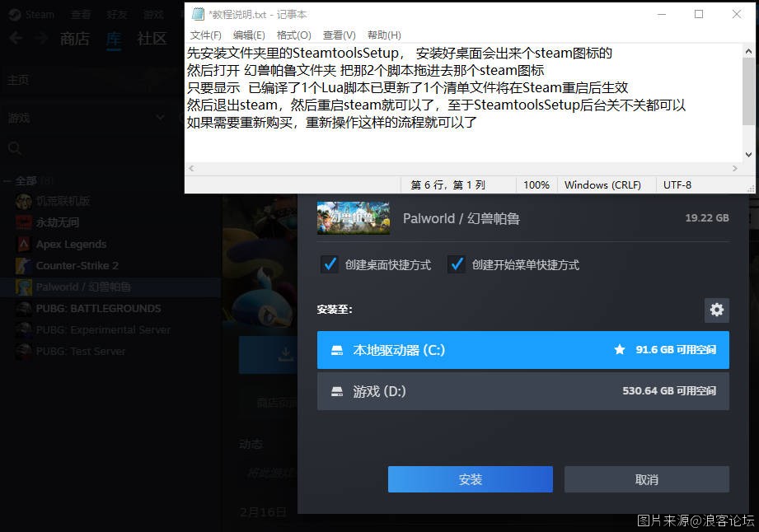The height and width of the screenshot is (532, 759).
Task: Click the default star icon on C: drive
Action: pyautogui.click(x=619, y=349)
